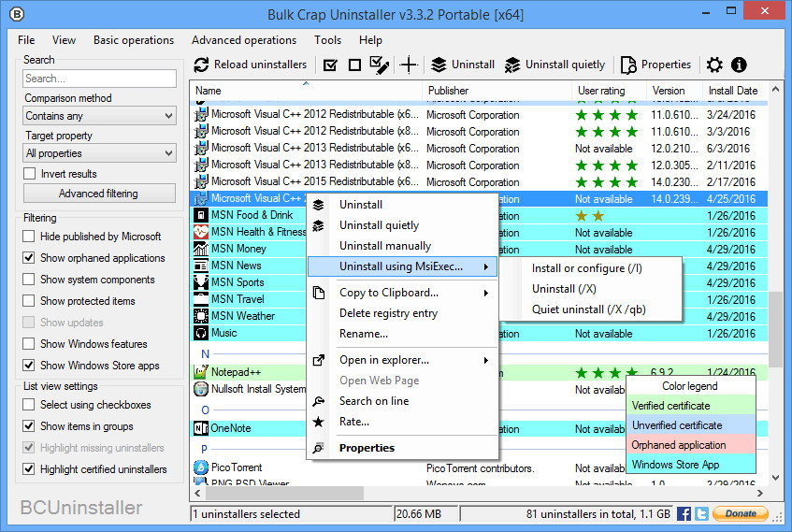This screenshot has height=532, width=792.
Task: Click the Donate button
Action: click(741, 513)
